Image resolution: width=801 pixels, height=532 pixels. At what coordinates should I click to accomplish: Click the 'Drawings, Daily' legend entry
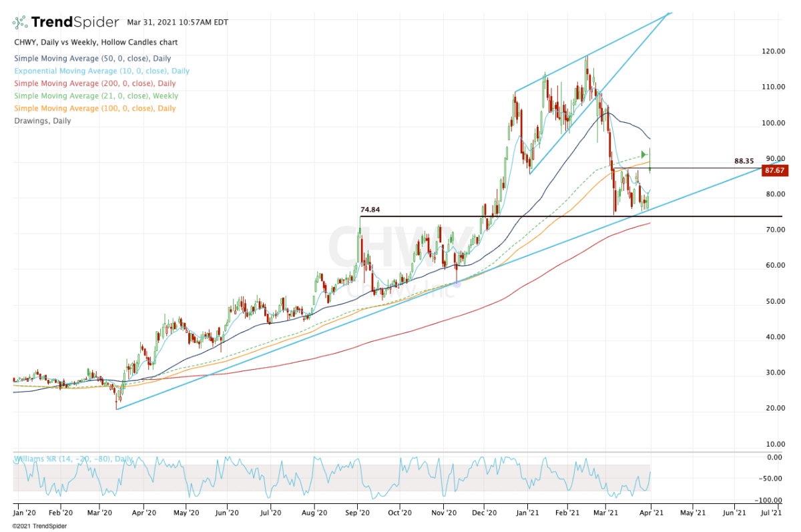click(x=42, y=121)
